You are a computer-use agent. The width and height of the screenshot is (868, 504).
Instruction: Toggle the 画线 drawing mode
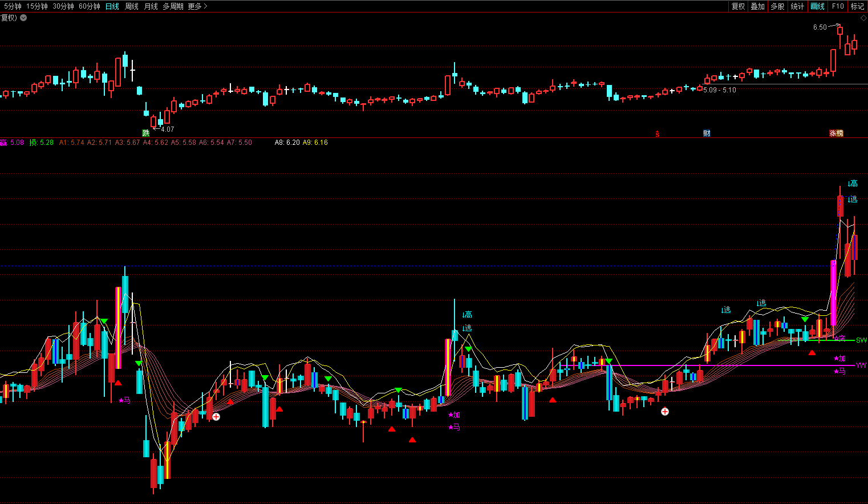[x=817, y=6]
